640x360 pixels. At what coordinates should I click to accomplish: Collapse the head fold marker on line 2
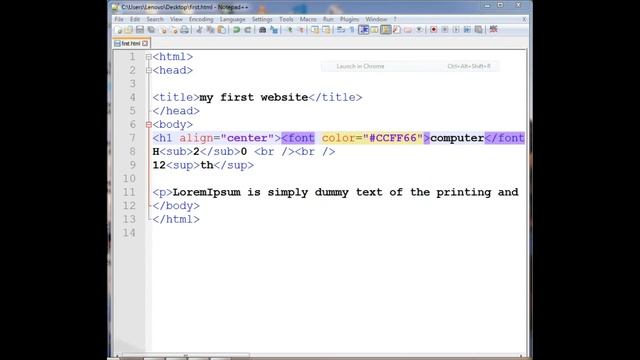pos(149,71)
